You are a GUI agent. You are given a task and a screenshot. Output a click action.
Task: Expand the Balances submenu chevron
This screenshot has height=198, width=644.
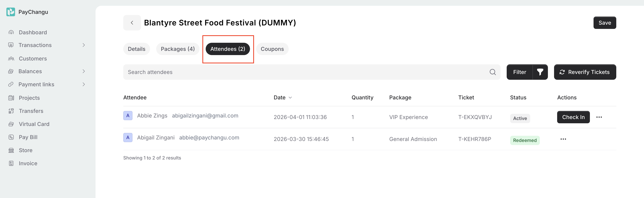tap(84, 71)
